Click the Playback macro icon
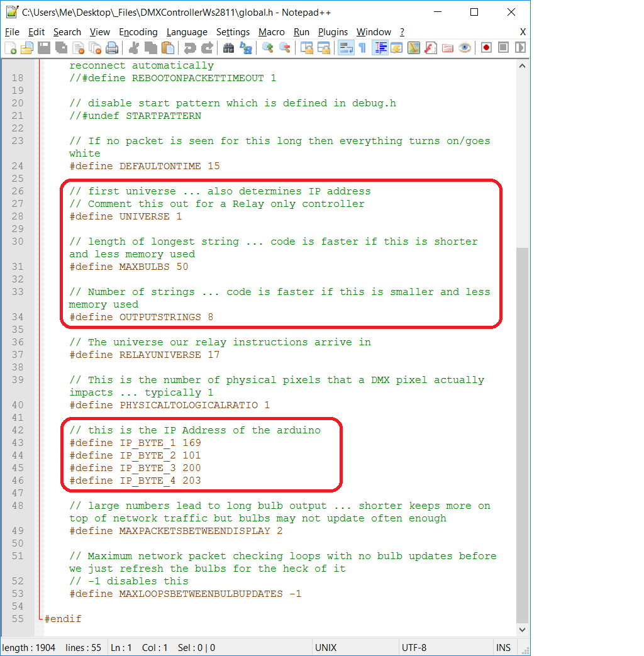Screen dimensions: 644x656 click(521, 48)
